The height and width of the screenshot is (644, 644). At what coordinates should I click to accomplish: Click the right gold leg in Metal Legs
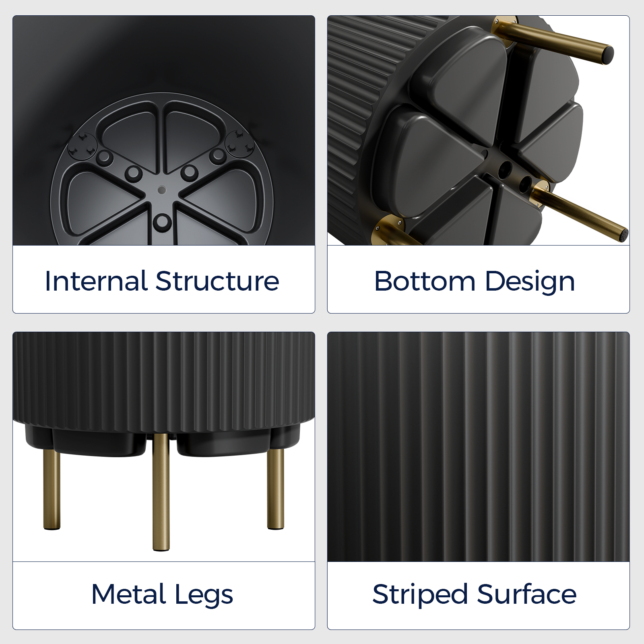(276, 488)
